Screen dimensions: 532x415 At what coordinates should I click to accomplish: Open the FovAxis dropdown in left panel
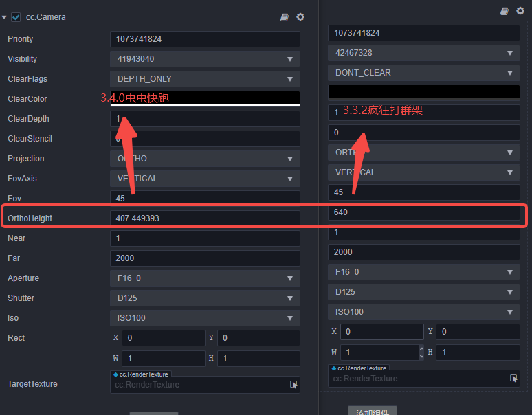pyautogui.click(x=205, y=179)
